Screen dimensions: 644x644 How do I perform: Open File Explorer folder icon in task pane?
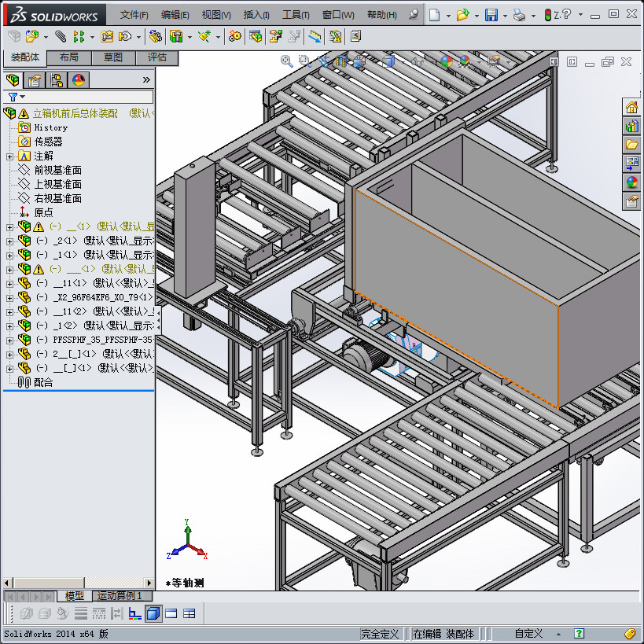631,145
